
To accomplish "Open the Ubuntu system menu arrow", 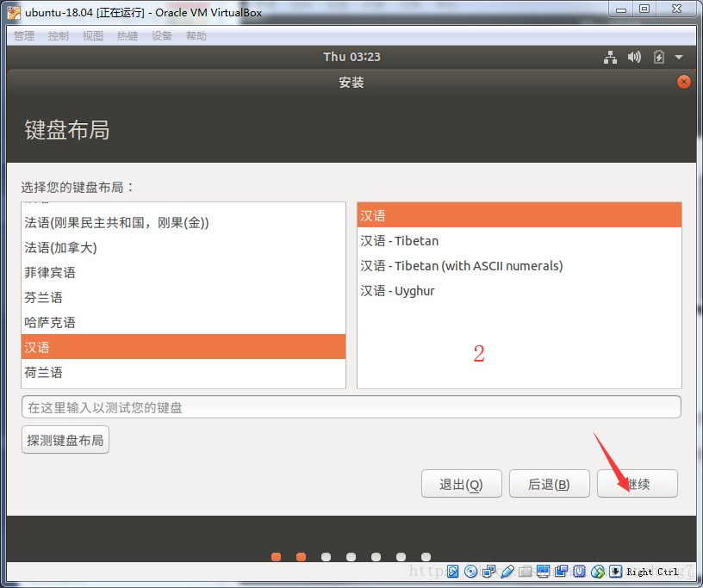I will 679,57.
